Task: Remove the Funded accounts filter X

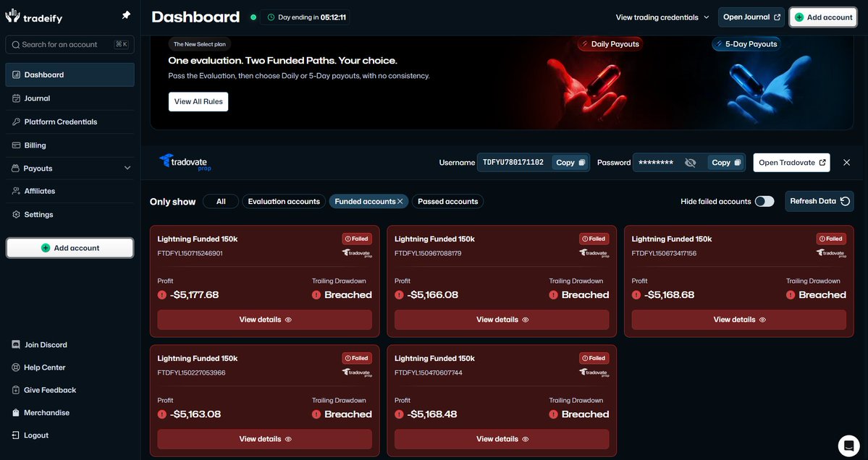Action: click(400, 201)
